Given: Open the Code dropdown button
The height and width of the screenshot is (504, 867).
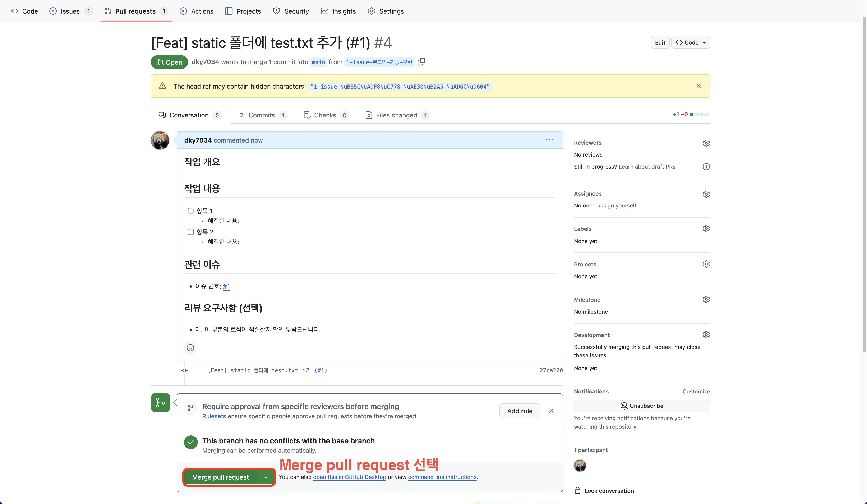Looking at the screenshot, I should pyautogui.click(x=691, y=42).
